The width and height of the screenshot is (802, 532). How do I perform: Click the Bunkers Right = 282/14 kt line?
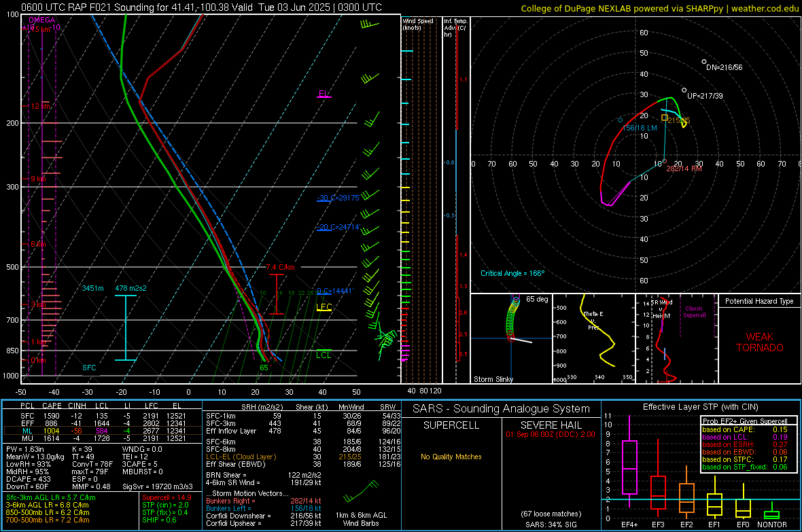pos(263,501)
